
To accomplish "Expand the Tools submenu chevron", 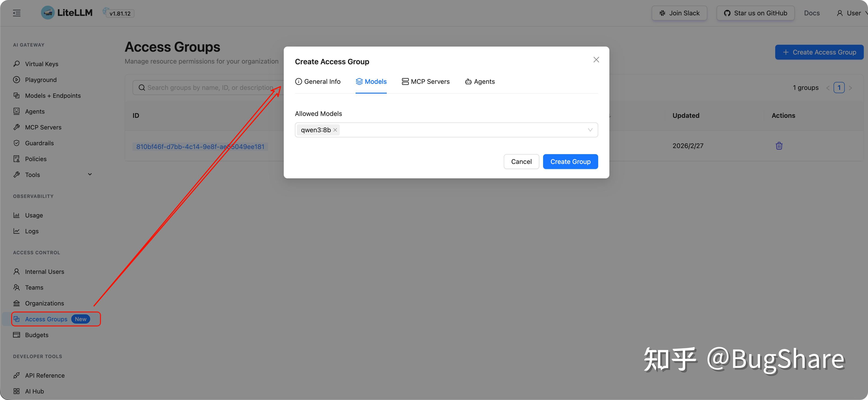I will (x=90, y=174).
